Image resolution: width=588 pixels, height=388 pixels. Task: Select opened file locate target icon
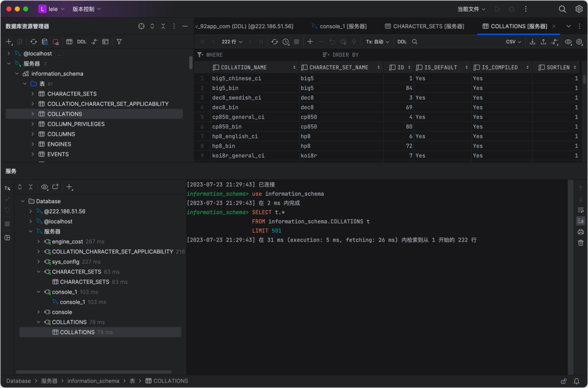point(141,26)
